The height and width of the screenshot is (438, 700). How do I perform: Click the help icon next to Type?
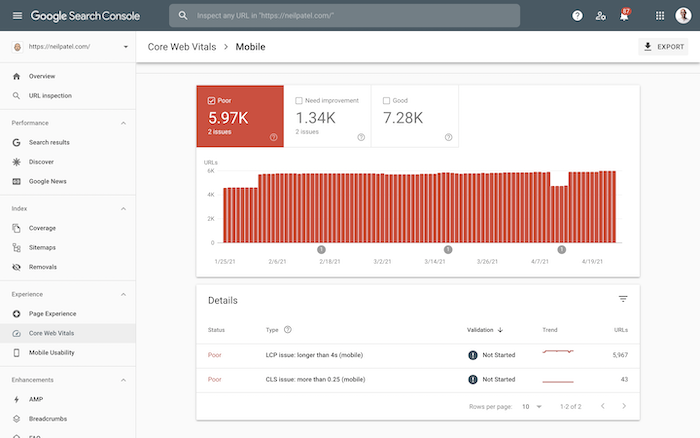coord(288,330)
